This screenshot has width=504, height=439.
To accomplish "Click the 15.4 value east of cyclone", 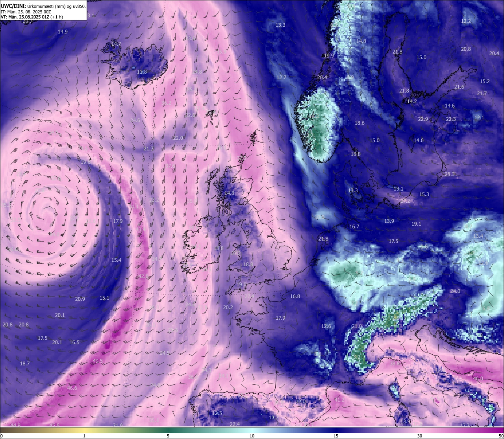I will (x=116, y=260).
